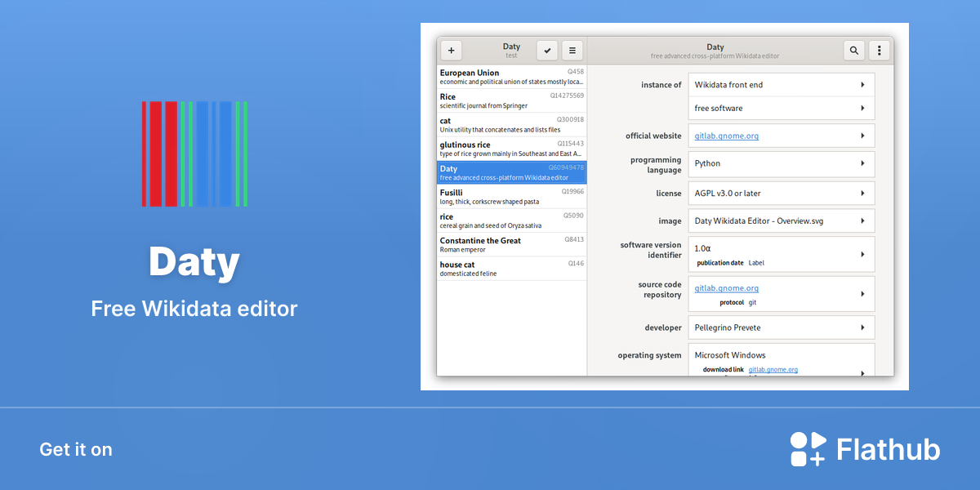980x490 pixels.
Task: Click the 'Free Wikidata editor' tagline
Action: [x=194, y=309]
